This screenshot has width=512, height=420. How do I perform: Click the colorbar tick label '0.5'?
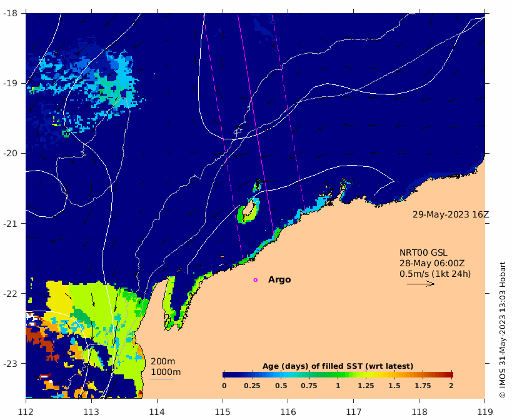(281, 386)
